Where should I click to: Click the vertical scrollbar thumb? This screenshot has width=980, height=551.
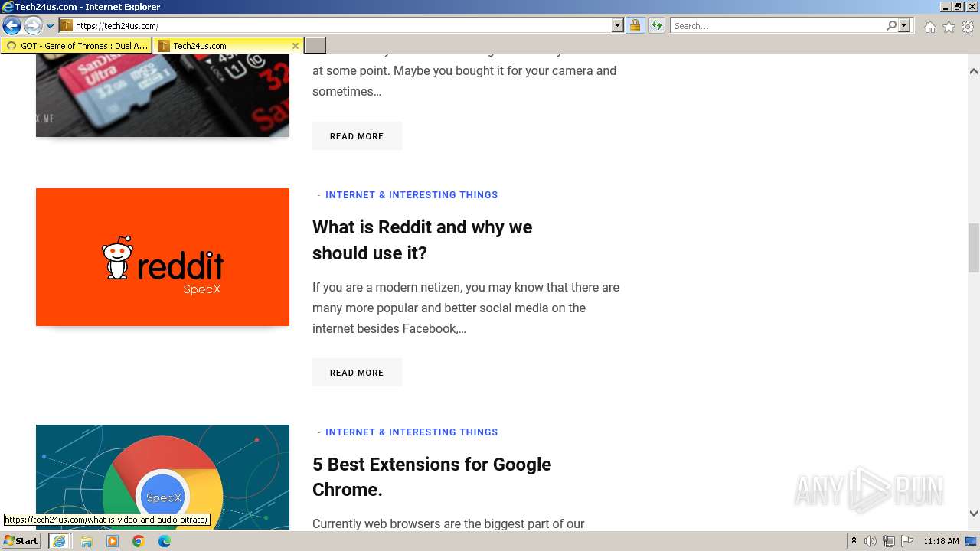(x=974, y=248)
